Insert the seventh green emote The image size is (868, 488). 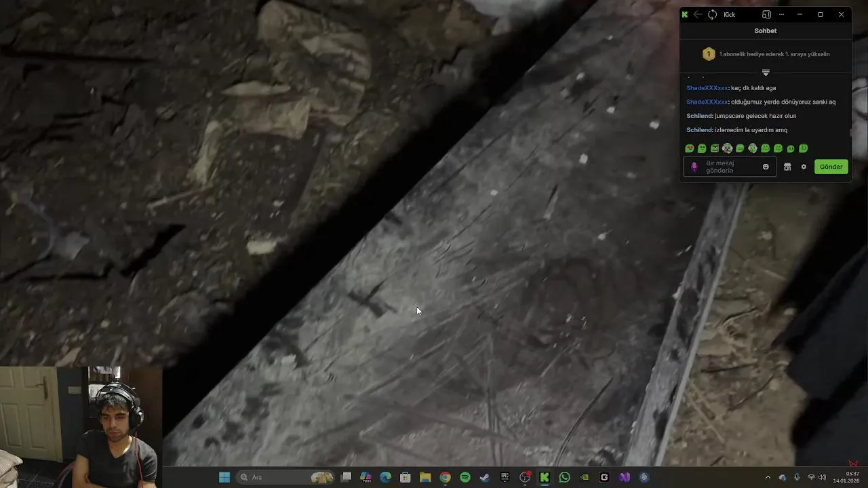[x=766, y=148]
